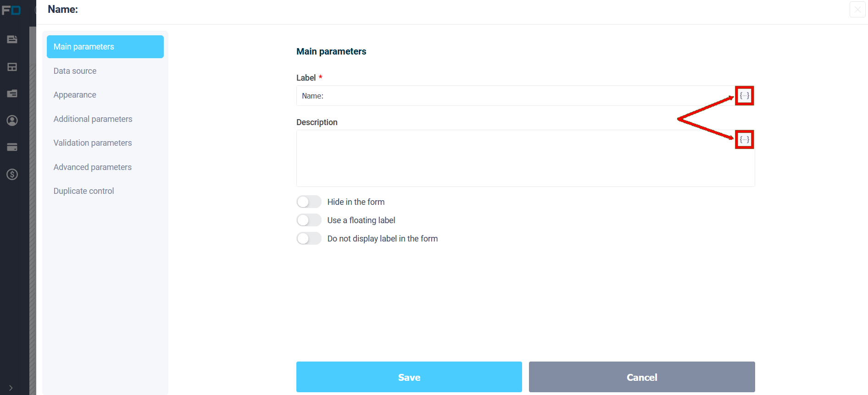Click the FD logo in the corner

[x=11, y=10]
